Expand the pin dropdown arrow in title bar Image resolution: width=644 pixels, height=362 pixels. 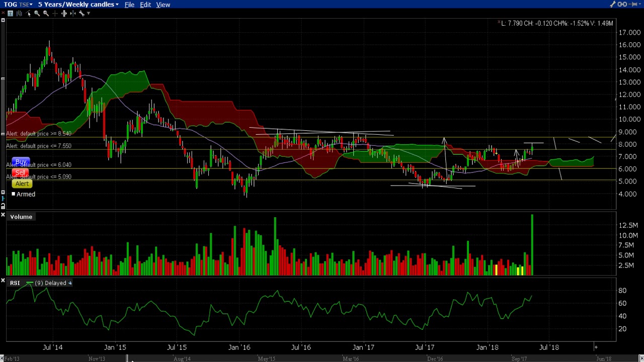click(640, 5)
